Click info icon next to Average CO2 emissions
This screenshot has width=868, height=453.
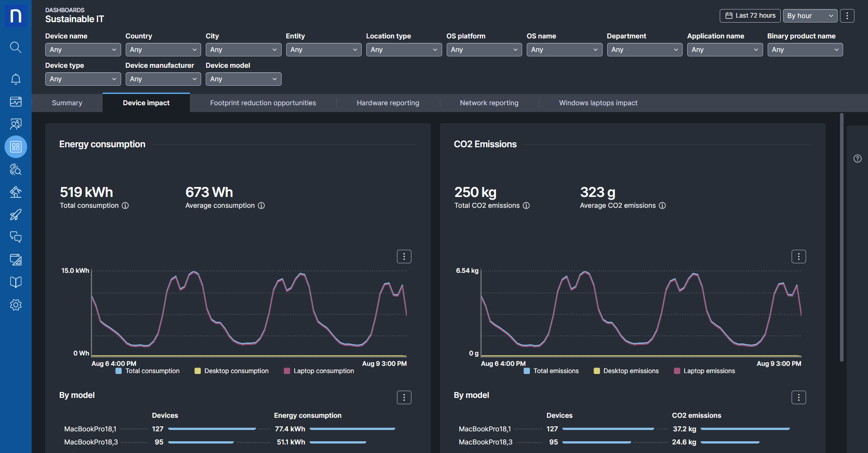point(662,205)
